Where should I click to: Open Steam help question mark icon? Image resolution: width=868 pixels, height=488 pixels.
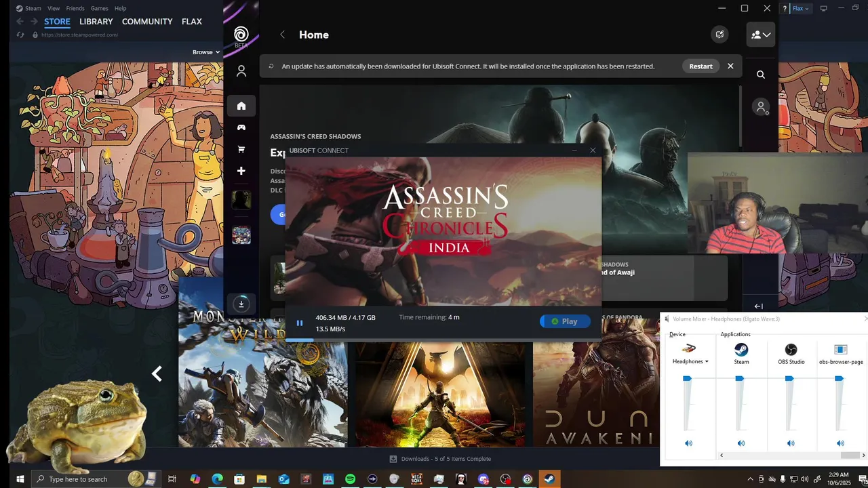pyautogui.click(x=785, y=8)
